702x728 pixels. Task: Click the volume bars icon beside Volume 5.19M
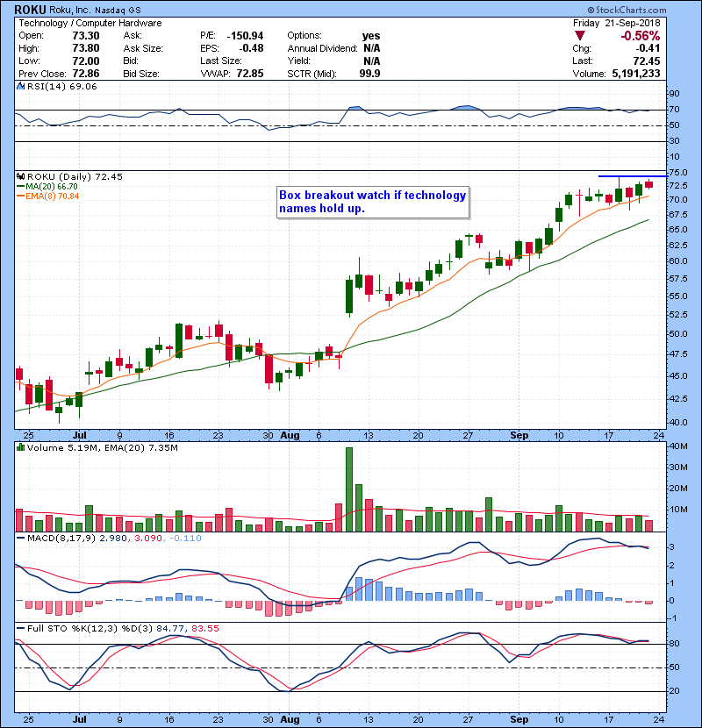coord(20,447)
